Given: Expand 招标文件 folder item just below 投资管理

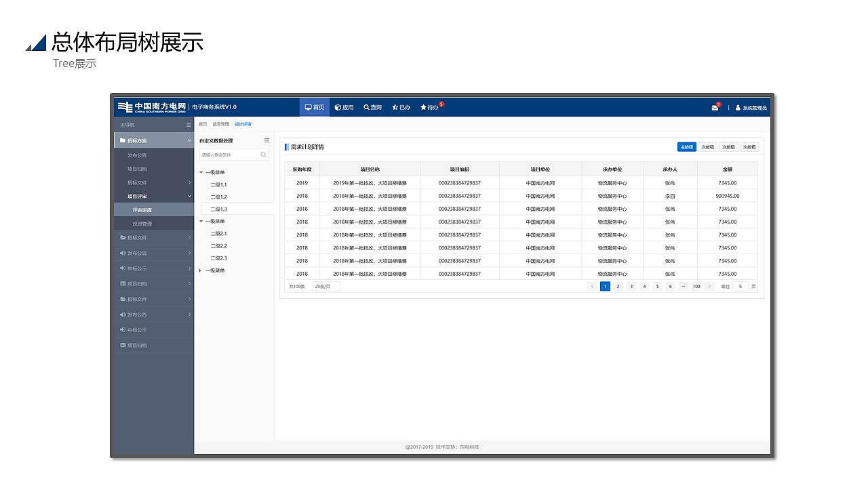Looking at the screenshot, I should tap(153, 238).
